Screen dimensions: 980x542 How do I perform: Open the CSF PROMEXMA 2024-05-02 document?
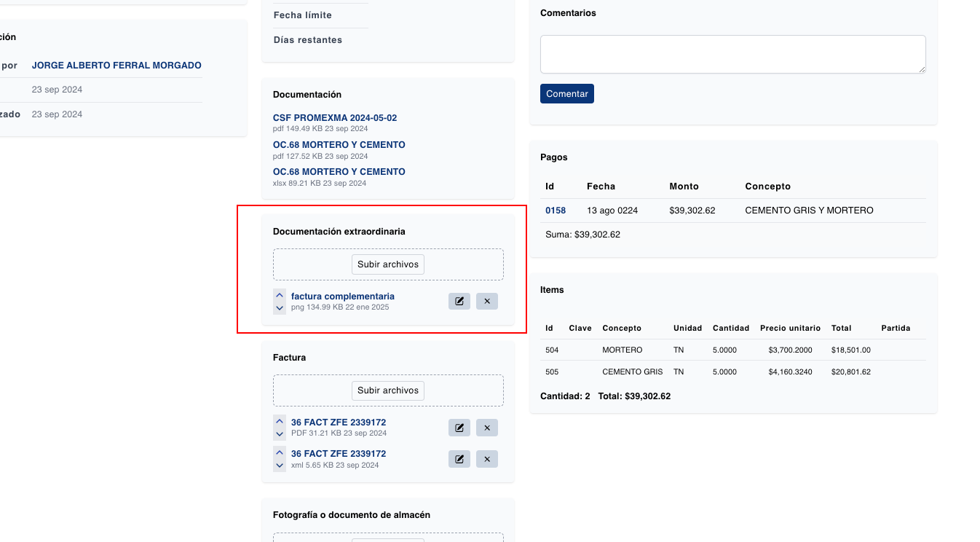334,118
